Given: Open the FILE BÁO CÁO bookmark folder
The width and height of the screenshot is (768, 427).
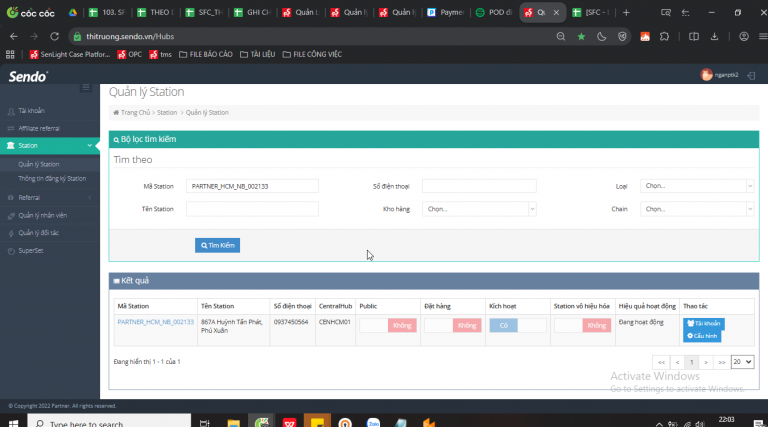Looking at the screenshot, I should 206,54.
